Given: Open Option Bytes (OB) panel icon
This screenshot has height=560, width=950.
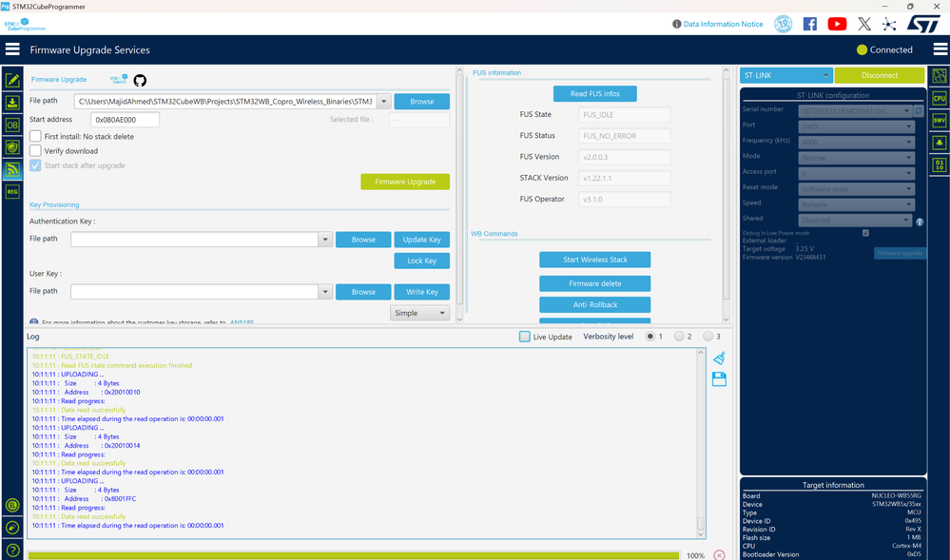Looking at the screenshot, I should (x=12, y=125).
